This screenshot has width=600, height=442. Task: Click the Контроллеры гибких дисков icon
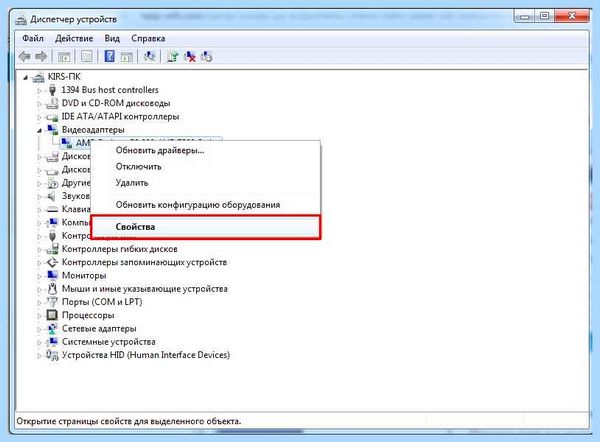click(x=52, y=249)
